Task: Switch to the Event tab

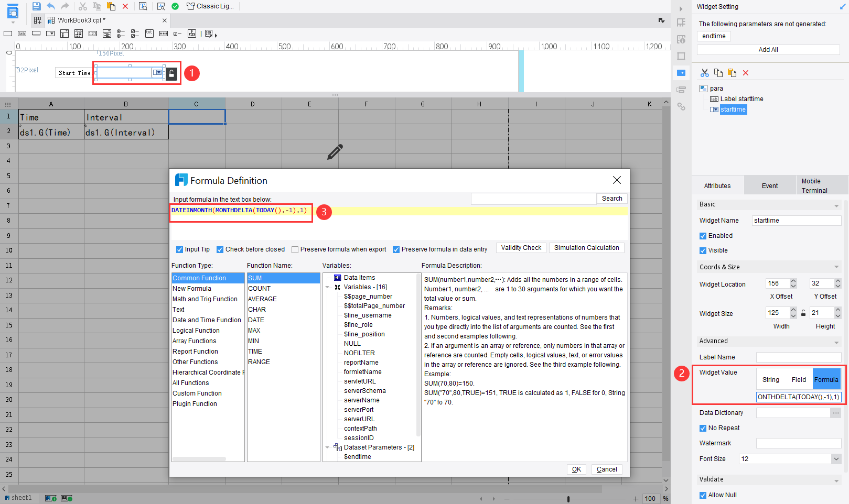Action: pos(769,185)
